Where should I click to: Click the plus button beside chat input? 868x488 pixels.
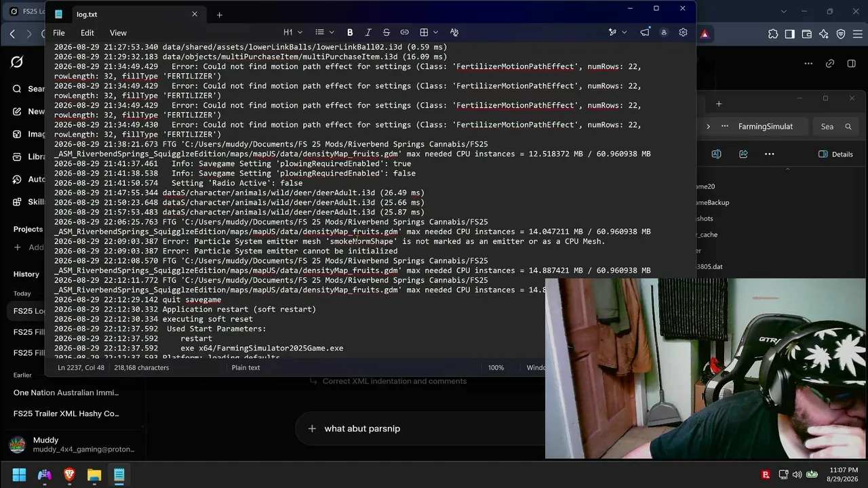coord(312,428)
